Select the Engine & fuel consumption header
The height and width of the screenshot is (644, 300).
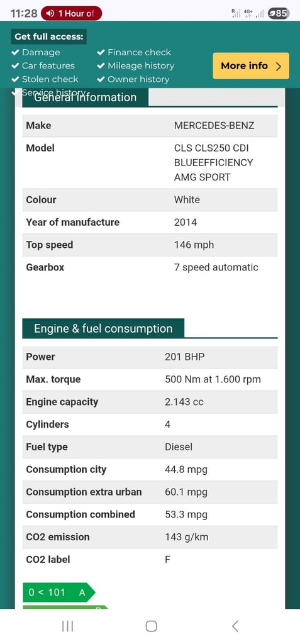click(x=103, y=328)
